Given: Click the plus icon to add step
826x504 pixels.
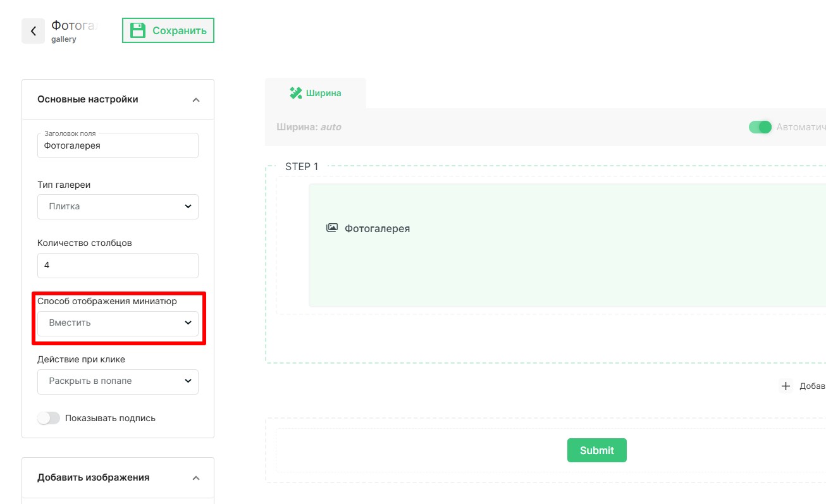Looking at the screenshot, I should click(x=786, y=386).
